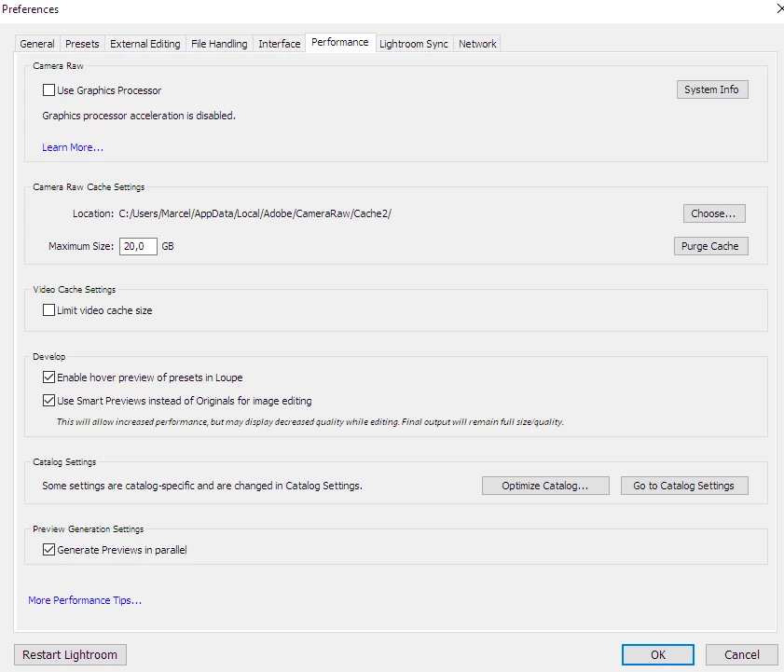Restart Lightroom

pyautogui.click(x=70, y=654)
